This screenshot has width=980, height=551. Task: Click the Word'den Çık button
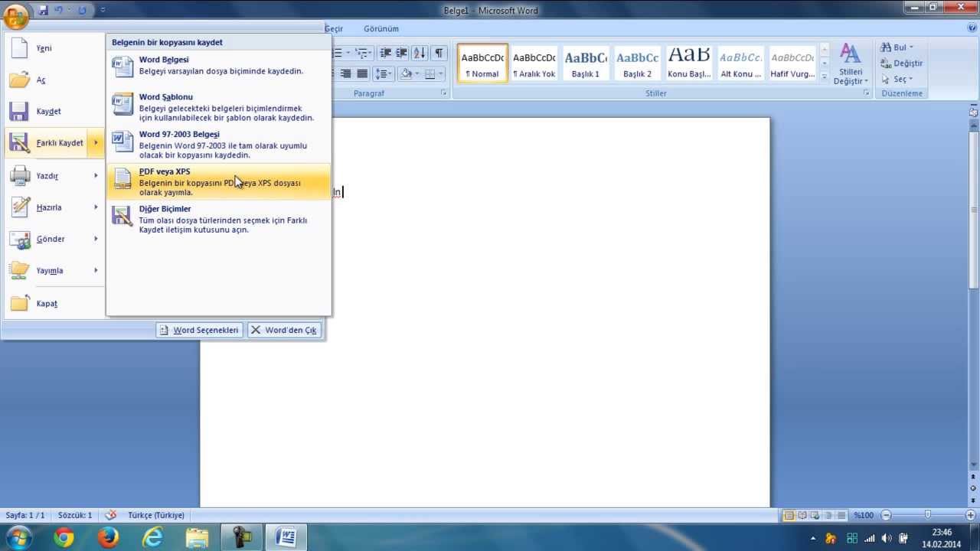click(x=284, y=330)
